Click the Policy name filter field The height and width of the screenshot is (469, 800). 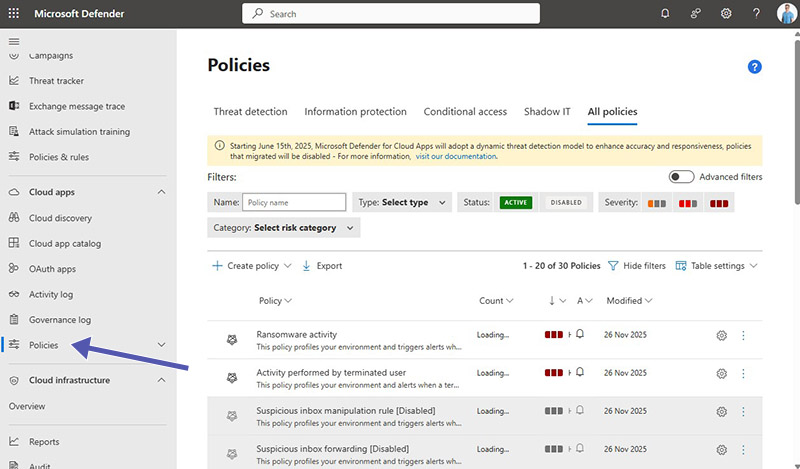click(294, 202)
